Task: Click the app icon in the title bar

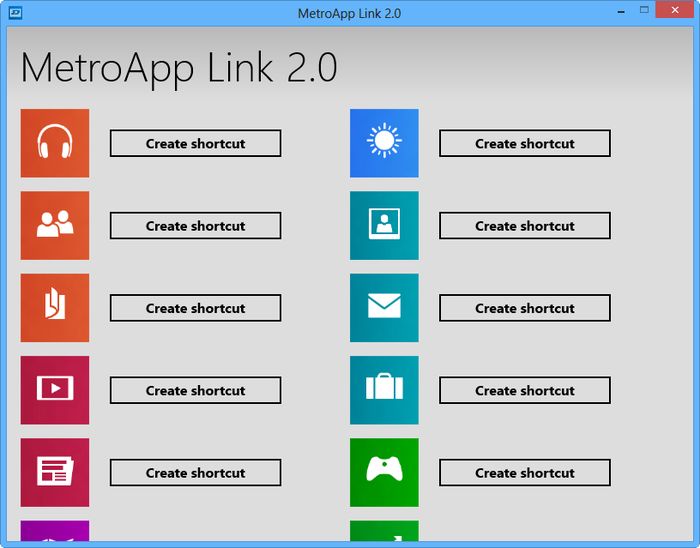Action: click(16, 13)
